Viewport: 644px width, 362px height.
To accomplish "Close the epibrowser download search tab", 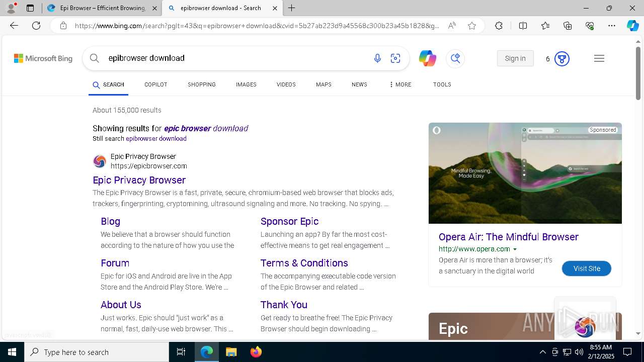I will [x=275, y=8].
